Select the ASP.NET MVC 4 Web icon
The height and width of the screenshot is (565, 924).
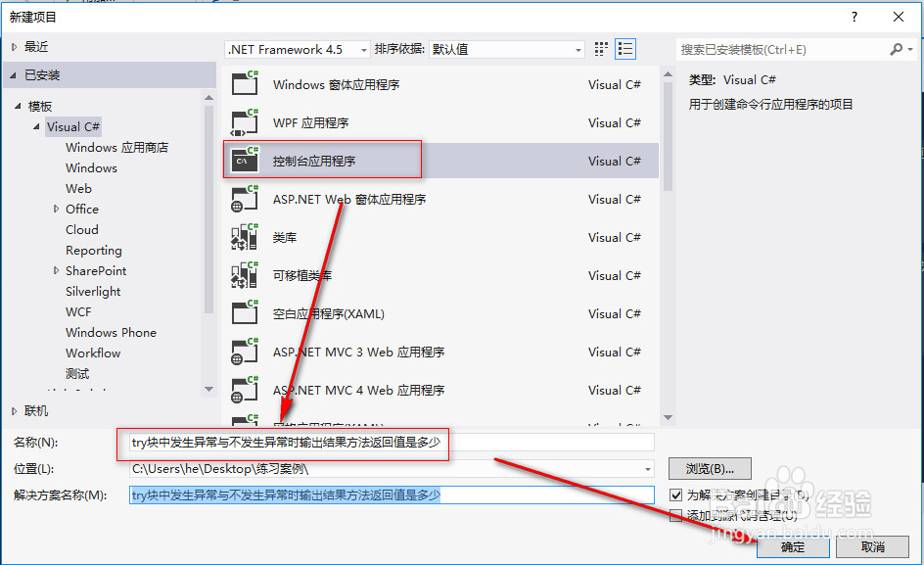point(245,390)
